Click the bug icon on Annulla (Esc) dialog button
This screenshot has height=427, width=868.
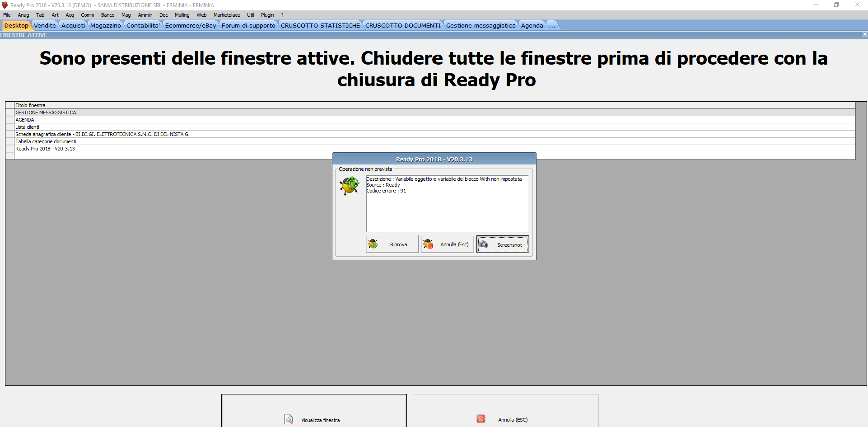coord(428,244)
